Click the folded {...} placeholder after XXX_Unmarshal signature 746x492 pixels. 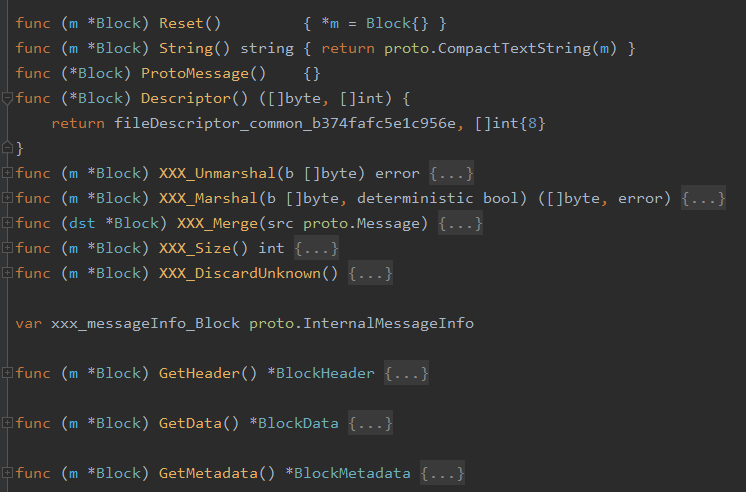click(x=451, y=173)
